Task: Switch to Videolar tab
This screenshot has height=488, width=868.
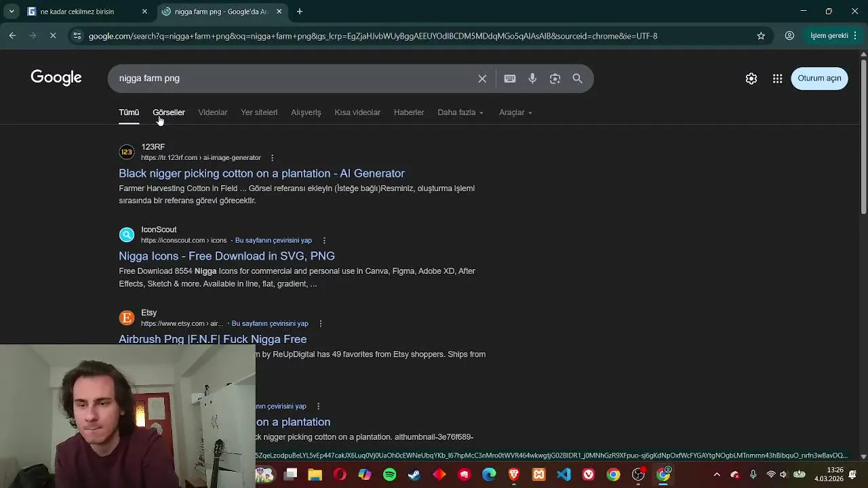Action: point(213,113)
